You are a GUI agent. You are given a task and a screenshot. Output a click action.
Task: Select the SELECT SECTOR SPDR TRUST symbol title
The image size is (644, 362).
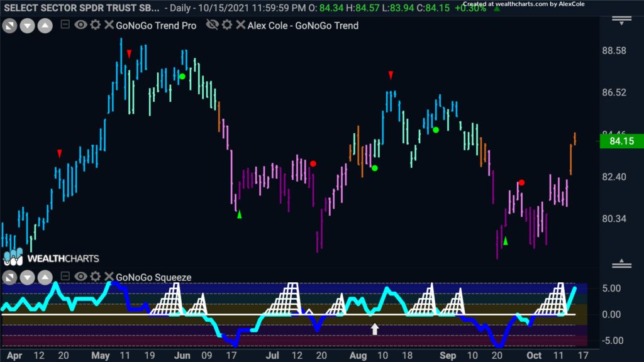coord(81,8)
